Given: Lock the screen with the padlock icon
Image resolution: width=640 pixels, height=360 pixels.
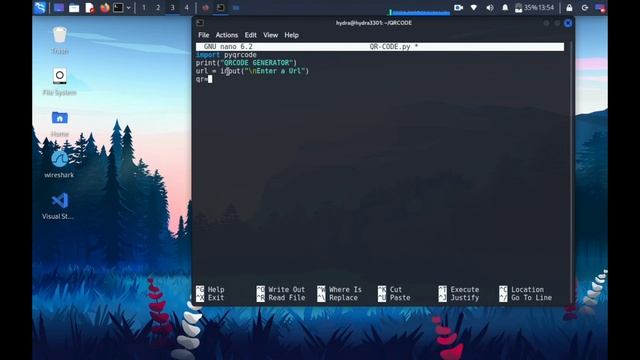Looking at the screenshot, I should [569, 7].
